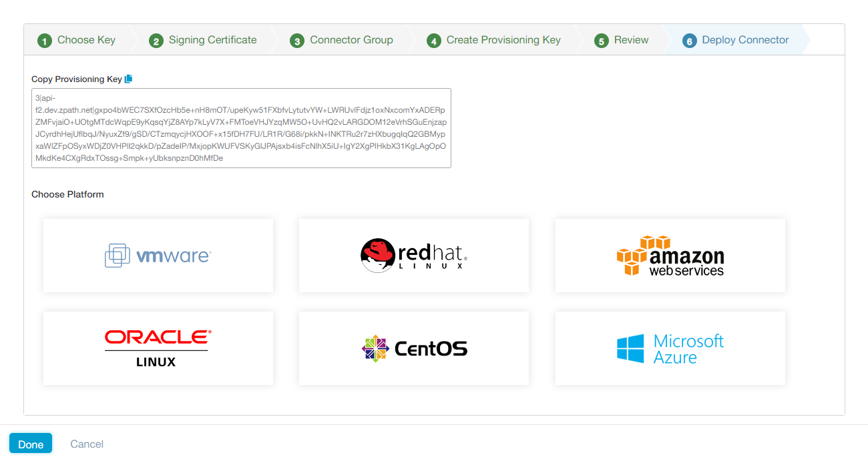Go to the Connector Group step
The width and height of the screenshot is (868, 459).
point(341,40)
